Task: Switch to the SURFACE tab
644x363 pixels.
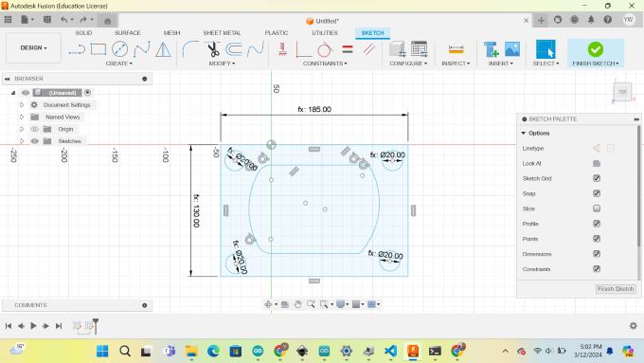Action: coord(127,32)
